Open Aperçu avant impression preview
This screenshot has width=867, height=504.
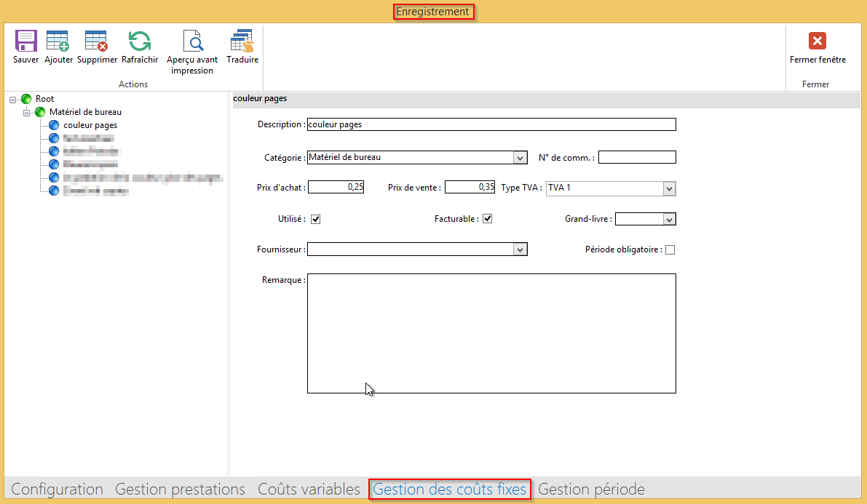(192, 41)
